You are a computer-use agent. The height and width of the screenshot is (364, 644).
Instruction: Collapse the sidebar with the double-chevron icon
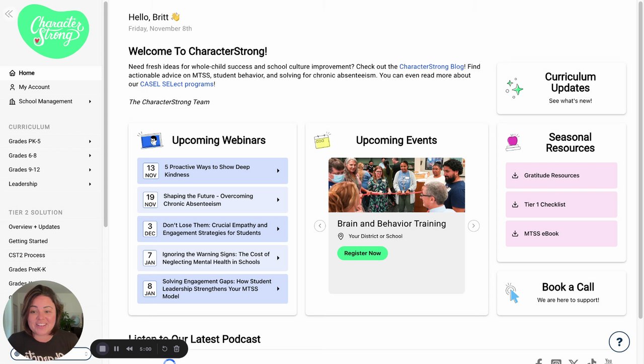tap(9, 14)
